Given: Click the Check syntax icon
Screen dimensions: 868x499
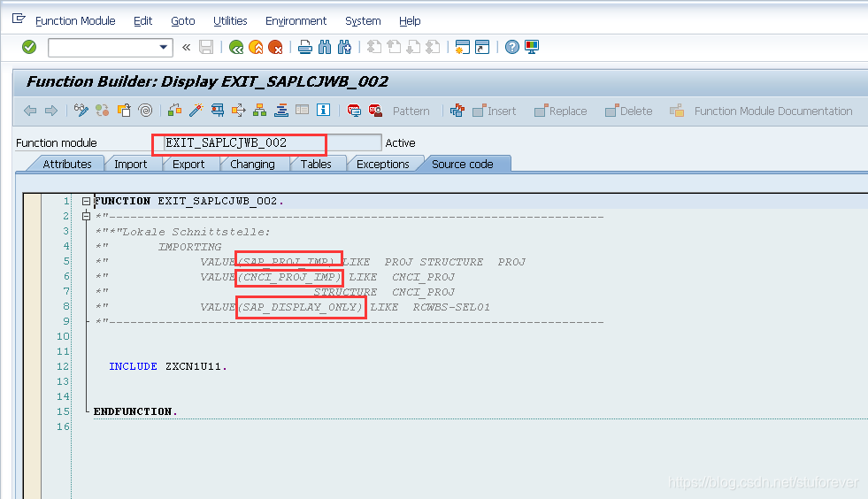Looking at the screenshot, I should (x=175, y=111).
